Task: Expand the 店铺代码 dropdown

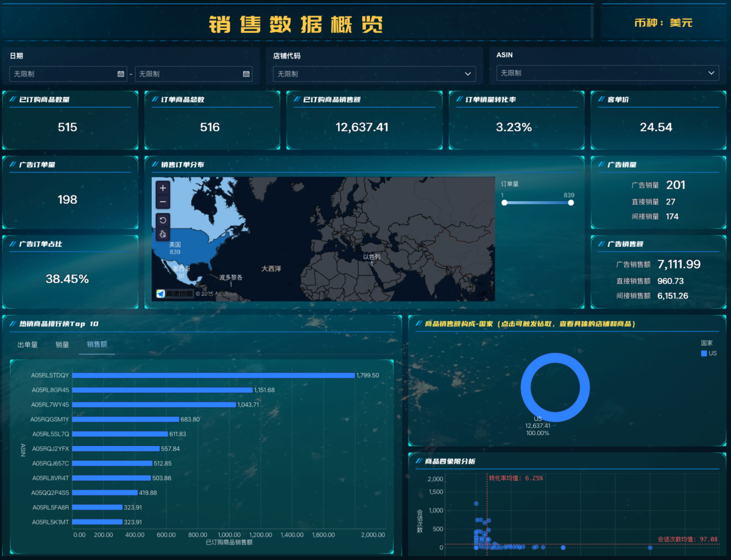Action: point(374,74)
